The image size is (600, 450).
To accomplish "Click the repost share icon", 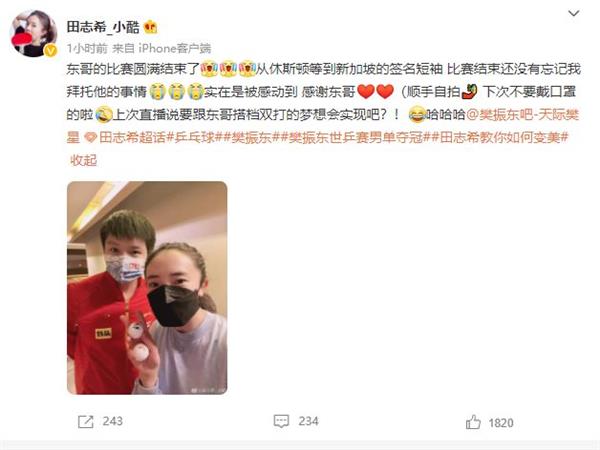I will click(85, 422).
